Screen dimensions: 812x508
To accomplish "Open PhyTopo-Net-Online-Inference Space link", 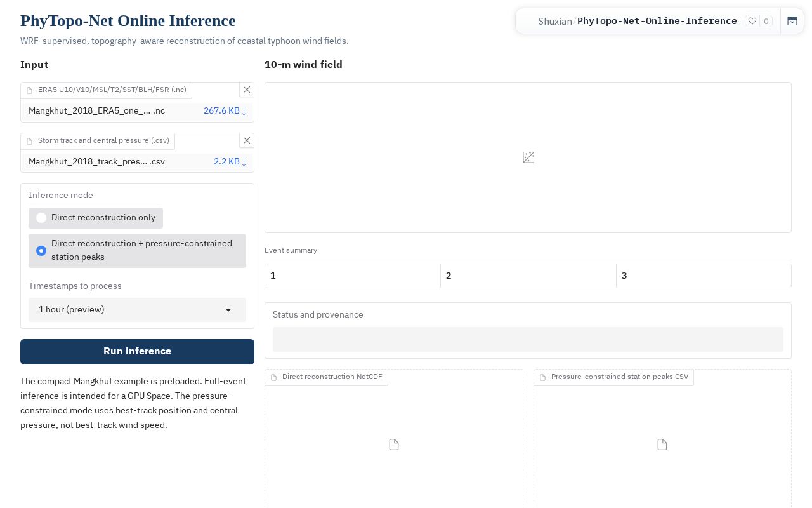I will pos(657,21).
